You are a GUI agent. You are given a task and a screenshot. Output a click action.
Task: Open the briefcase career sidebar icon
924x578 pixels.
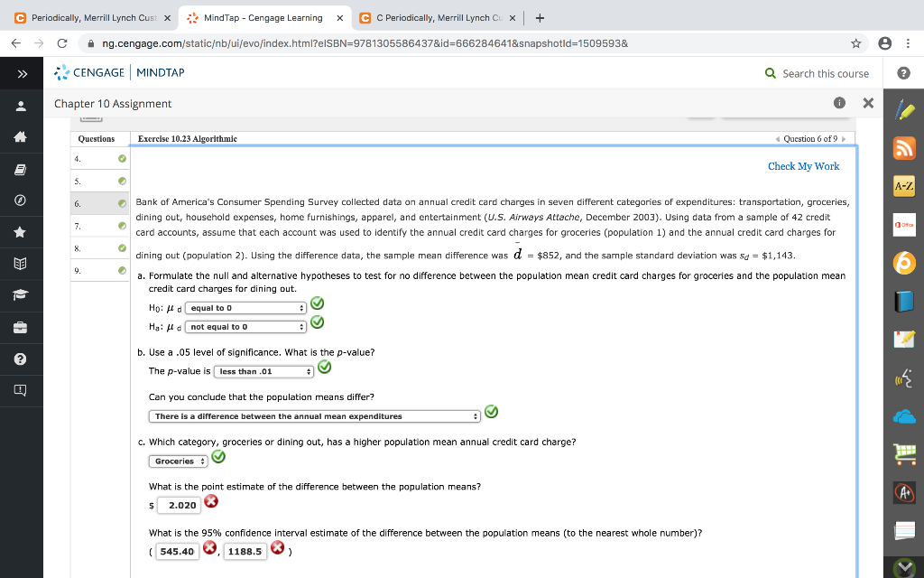pyautogui.click(x=21, y=327)
